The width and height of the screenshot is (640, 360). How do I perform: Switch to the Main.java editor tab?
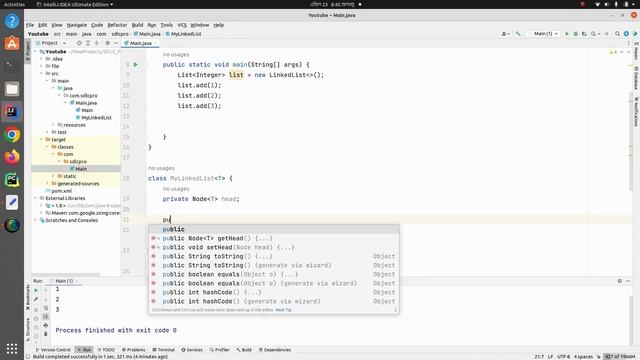click(140, 43)
